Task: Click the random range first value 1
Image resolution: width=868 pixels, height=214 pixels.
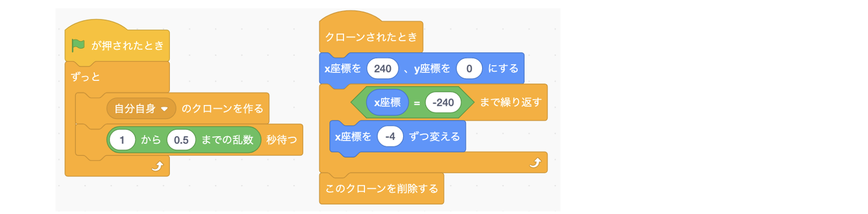Action: (x=122, y=140)
